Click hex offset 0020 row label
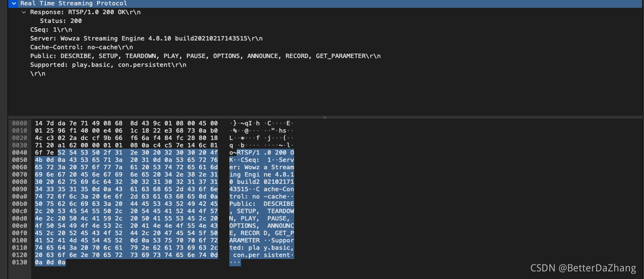The image size is (644, 279). [19, 138]
